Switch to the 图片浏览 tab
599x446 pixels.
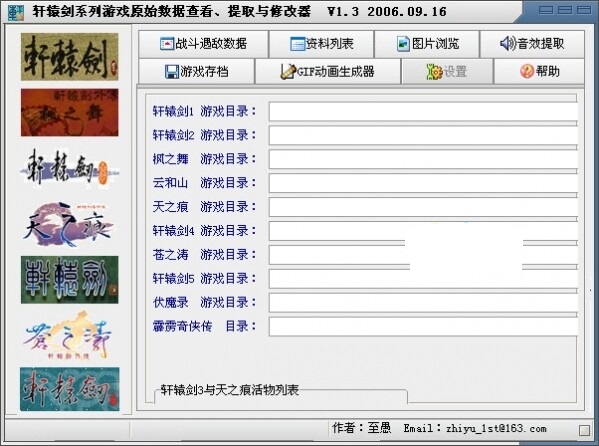point(427,44)
